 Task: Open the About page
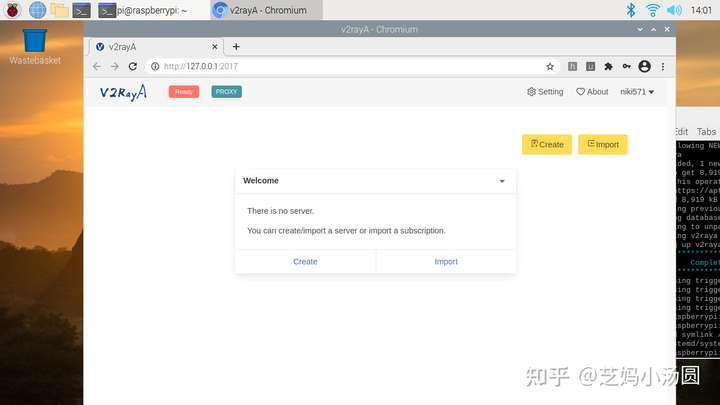[x=592, y=92]
